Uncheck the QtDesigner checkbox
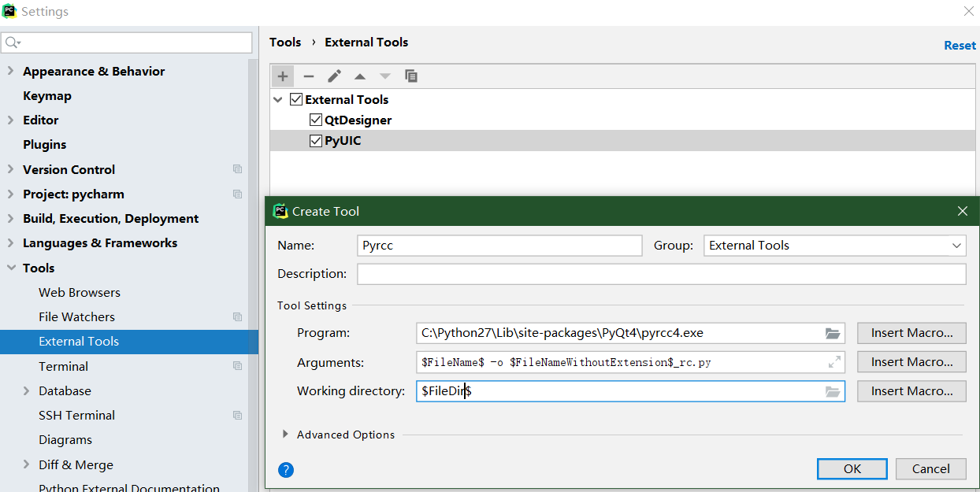The height and width of the screenshot is (492, 980). pyautogui.click(x=316, y=120)
